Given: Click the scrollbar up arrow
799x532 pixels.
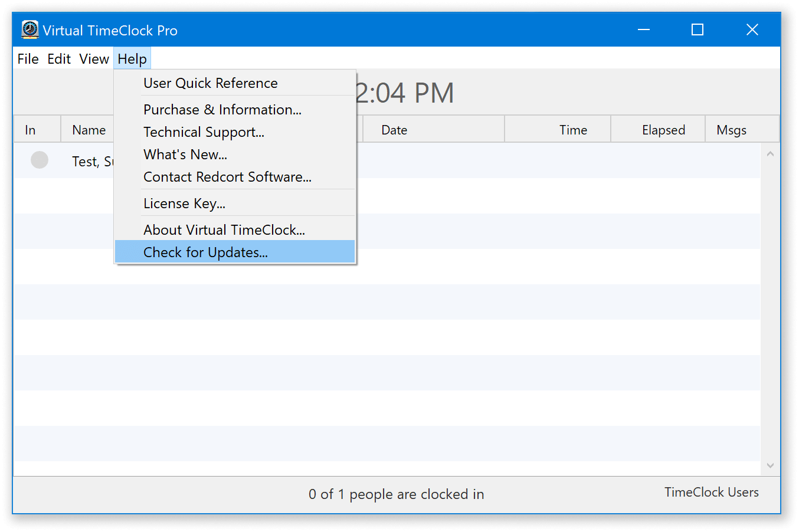Looking at the screenshot, I should pyautogui.click(x=770, y=154).
